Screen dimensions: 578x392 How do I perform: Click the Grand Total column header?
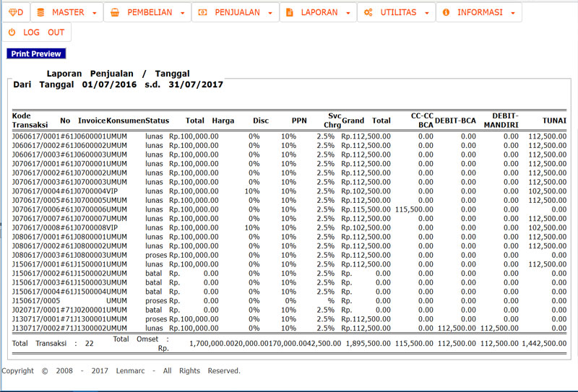[366, 121]
